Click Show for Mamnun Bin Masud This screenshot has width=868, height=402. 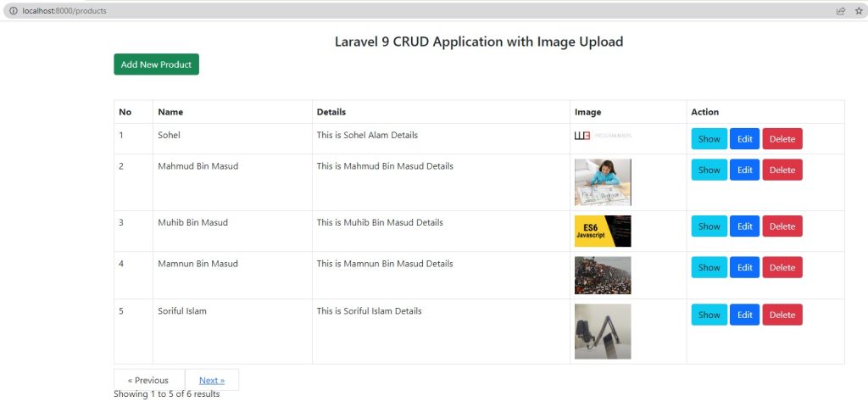point(709,267)
